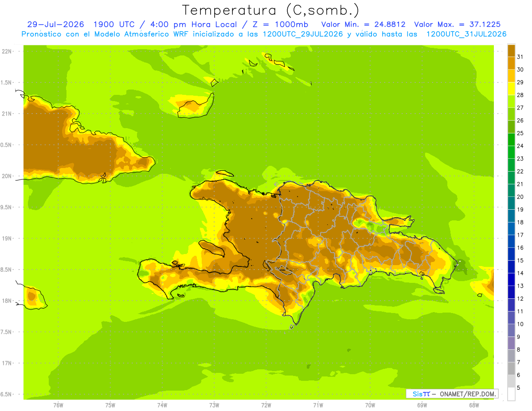Screen dimensions: 532x411
Task: Click the "70W" longitude label
Action: pos(370,405)
